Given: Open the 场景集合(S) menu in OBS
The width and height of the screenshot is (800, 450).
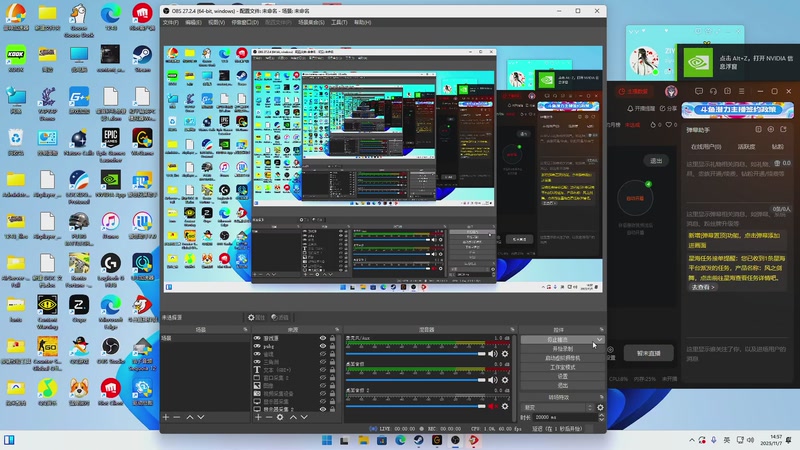Looking at the screenshot, I should point(311,22).
